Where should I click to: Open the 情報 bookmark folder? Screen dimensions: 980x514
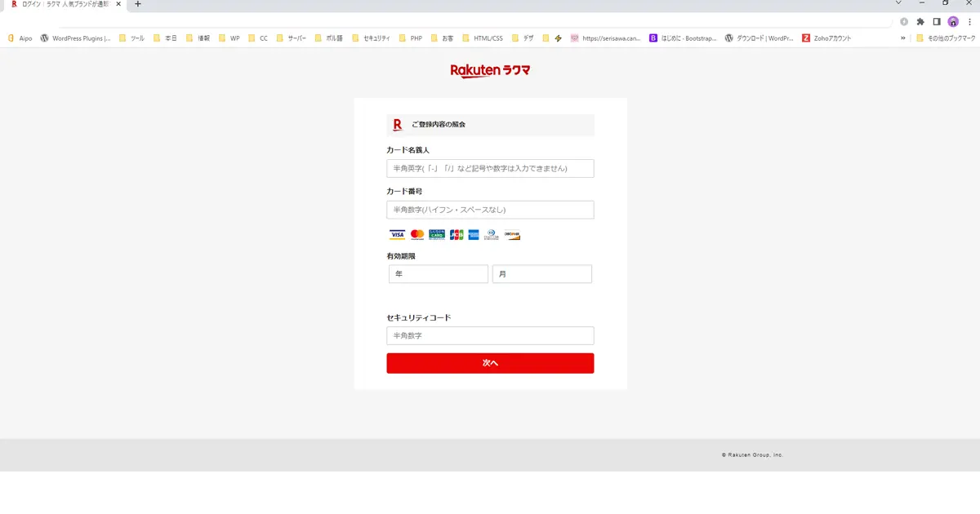click(198, 38)
